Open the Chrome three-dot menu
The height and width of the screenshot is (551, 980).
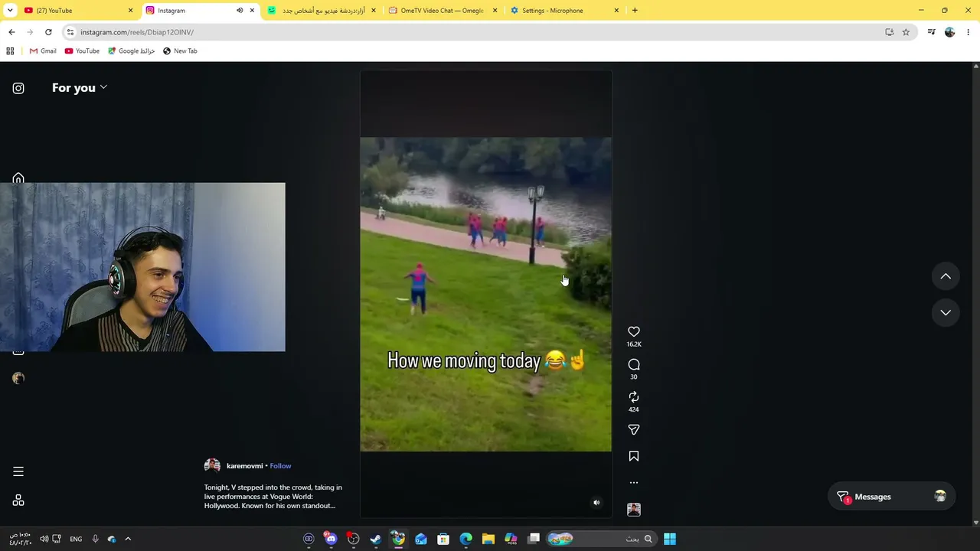pyautogui.click(x=969, y=32)
